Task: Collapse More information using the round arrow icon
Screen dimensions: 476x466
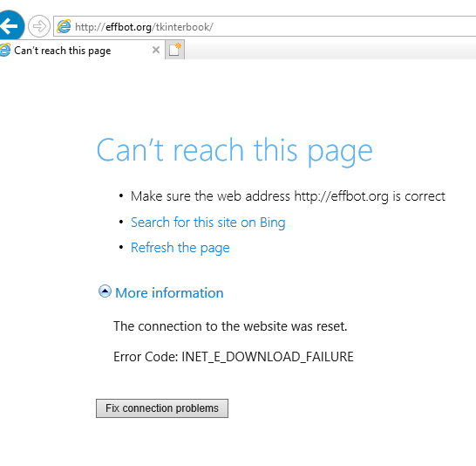Action: [x=105, y=291]
